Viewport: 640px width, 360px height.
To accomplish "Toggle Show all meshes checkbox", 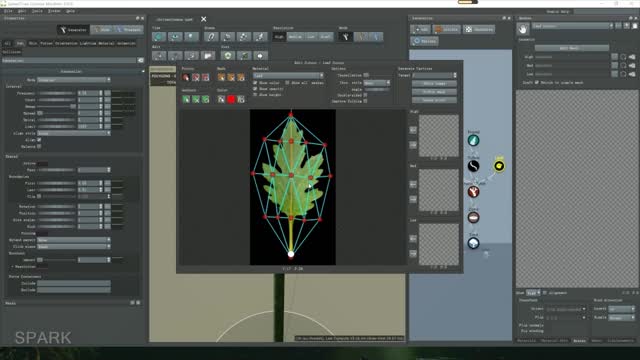I will tap(287, 83).
